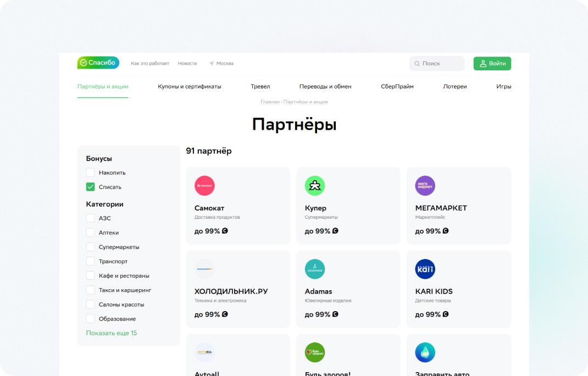
Task: Click the МЕГАМАРКЕТ purple logo
Action: point(425,186)
